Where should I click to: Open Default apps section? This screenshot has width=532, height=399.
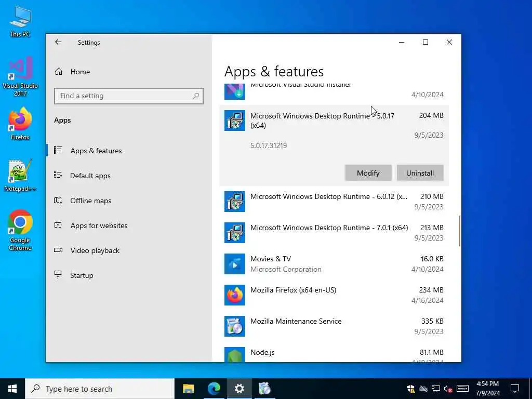[90, 176]
